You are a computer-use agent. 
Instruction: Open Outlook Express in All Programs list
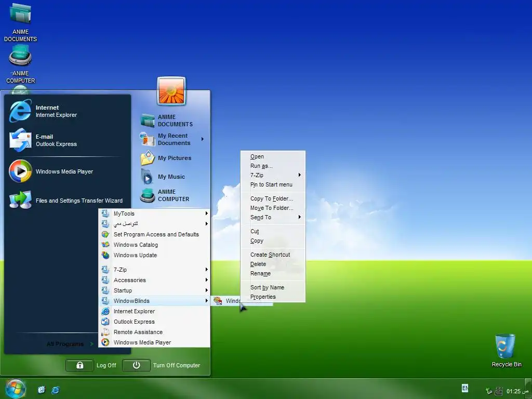(x=154, y=322)
